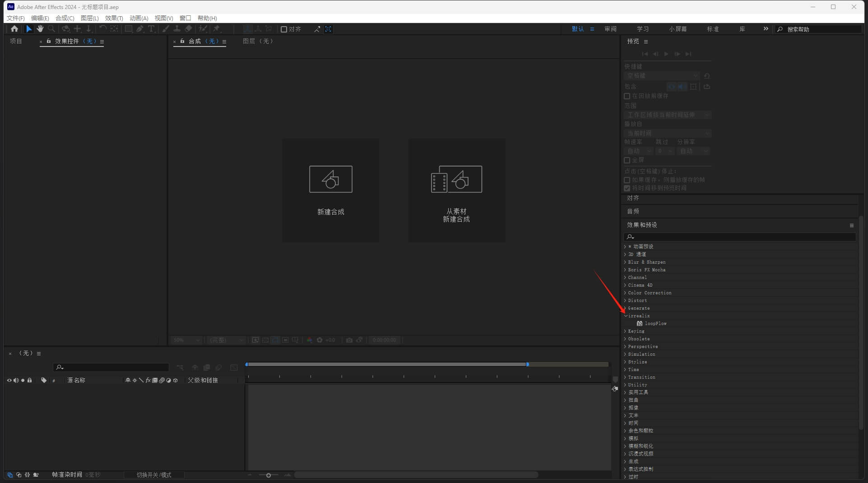Select the Zoom magnifier tool
Viewport: 868px width, 483px height.
51,29
